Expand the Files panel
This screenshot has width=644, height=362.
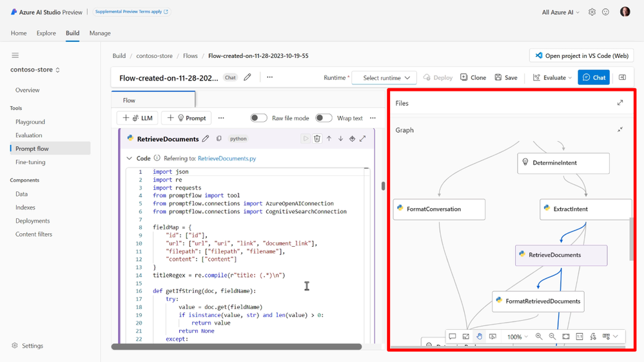pos(620,103)
